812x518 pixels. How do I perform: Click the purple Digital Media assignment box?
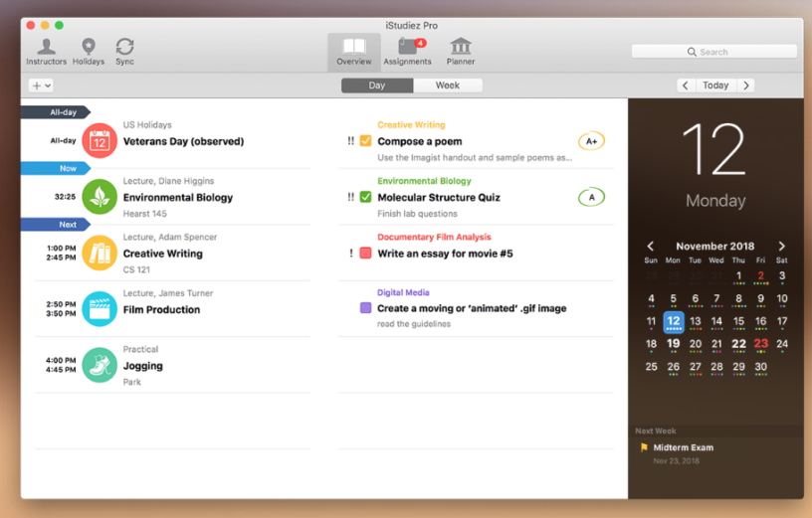click(366, 308)
